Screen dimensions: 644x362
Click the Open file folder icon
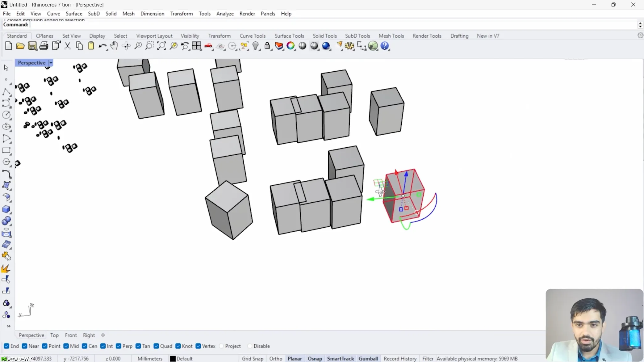[20, 46]
